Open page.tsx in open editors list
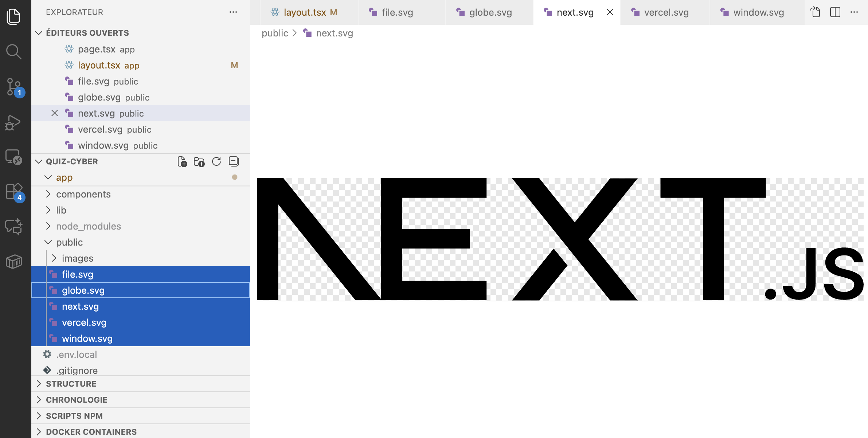868x438 pixels. pyautogui.click(x=97, y=49)
